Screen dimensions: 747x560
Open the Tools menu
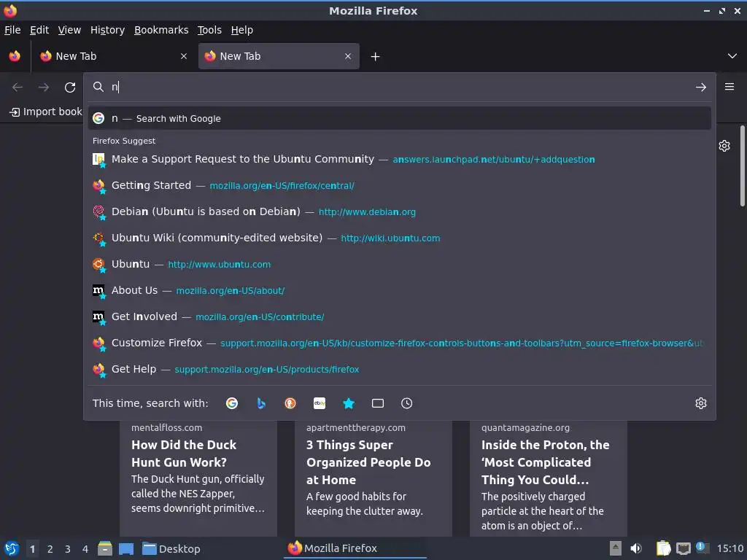[209, 30]
